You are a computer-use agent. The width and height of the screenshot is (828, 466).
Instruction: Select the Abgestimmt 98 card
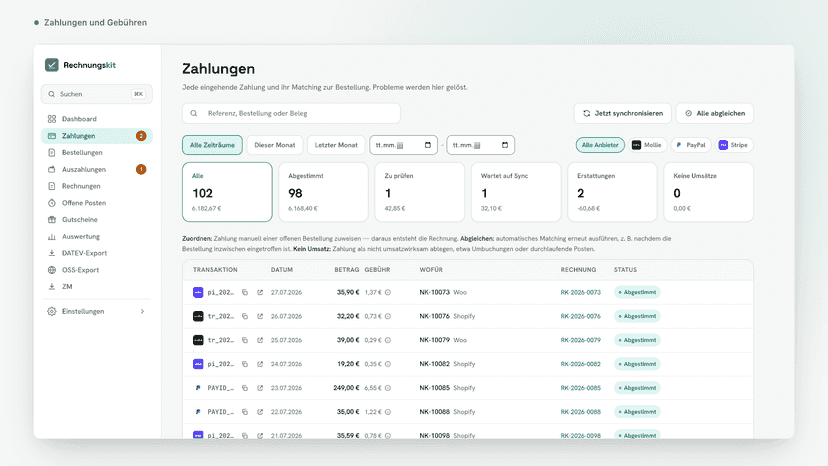324,192
